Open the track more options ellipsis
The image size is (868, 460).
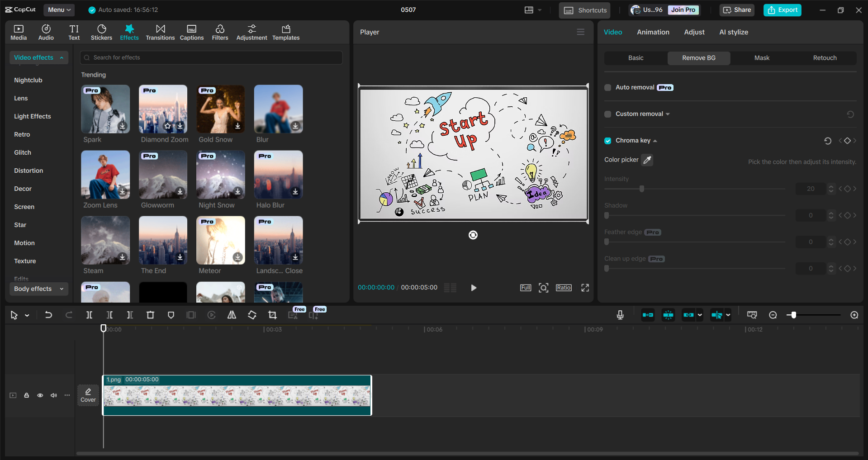tap(67, 395)
